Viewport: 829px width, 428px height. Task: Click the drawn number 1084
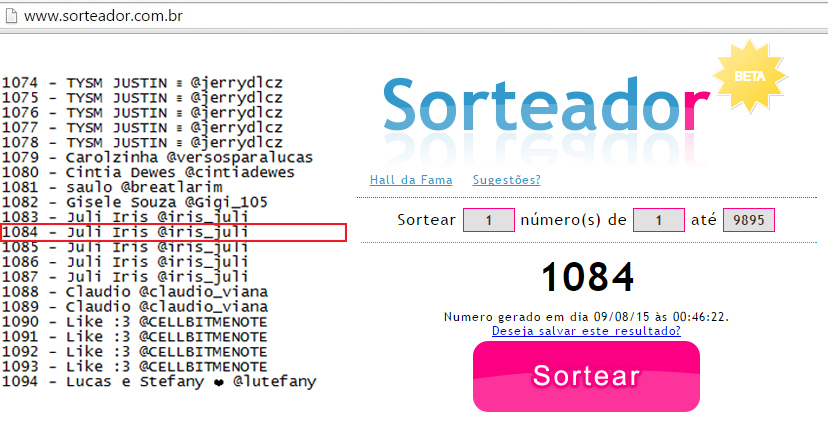(587, 277)
